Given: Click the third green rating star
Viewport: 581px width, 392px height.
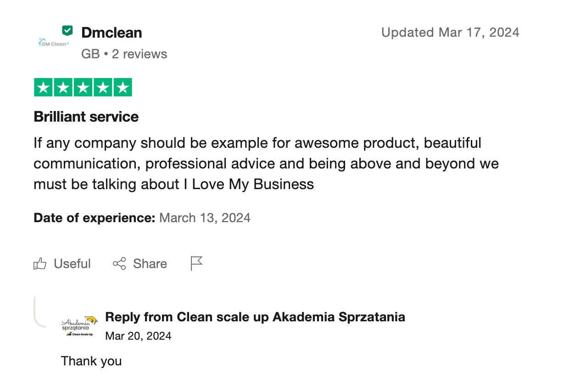Looking at the screenshot, I should [x=83, y=87].
